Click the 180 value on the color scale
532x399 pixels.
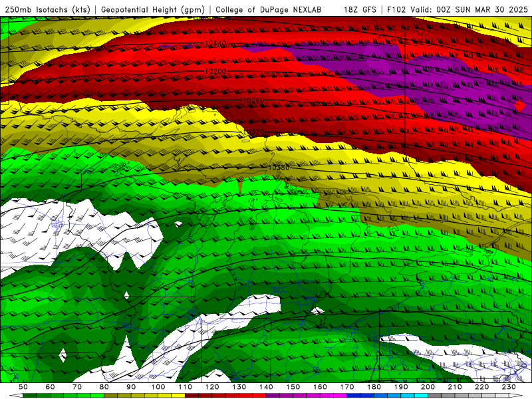point(374,387)
